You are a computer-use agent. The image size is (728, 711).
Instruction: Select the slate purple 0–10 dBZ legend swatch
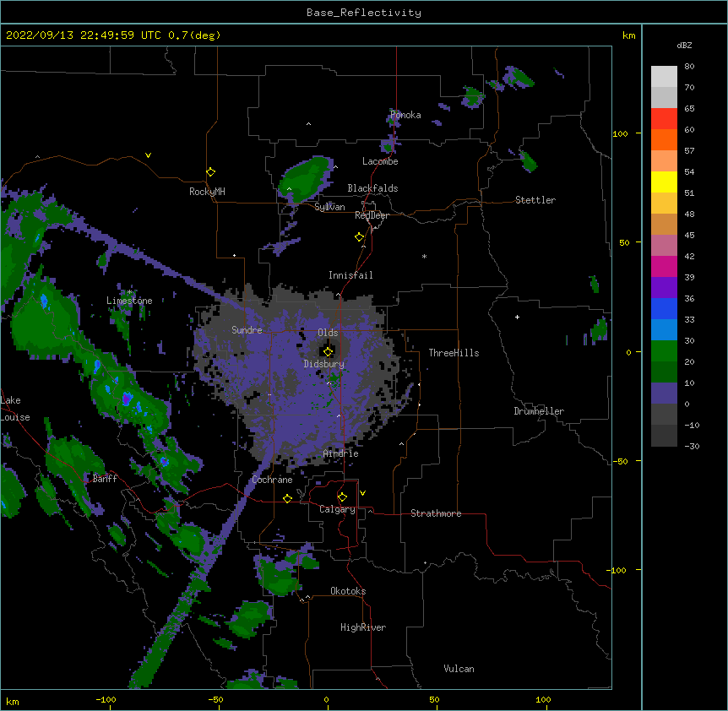(664, 393)
